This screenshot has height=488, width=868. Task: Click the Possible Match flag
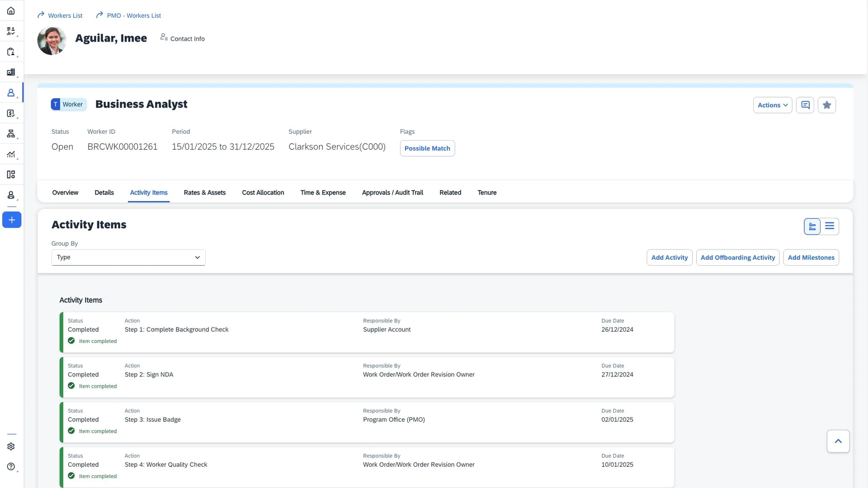click(x=427, y=148)
